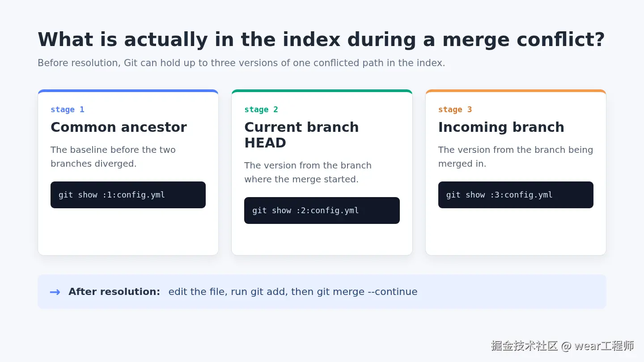Click the blue arrow icon before After resolution
This screenshot has width=644, height=362.
55,292
